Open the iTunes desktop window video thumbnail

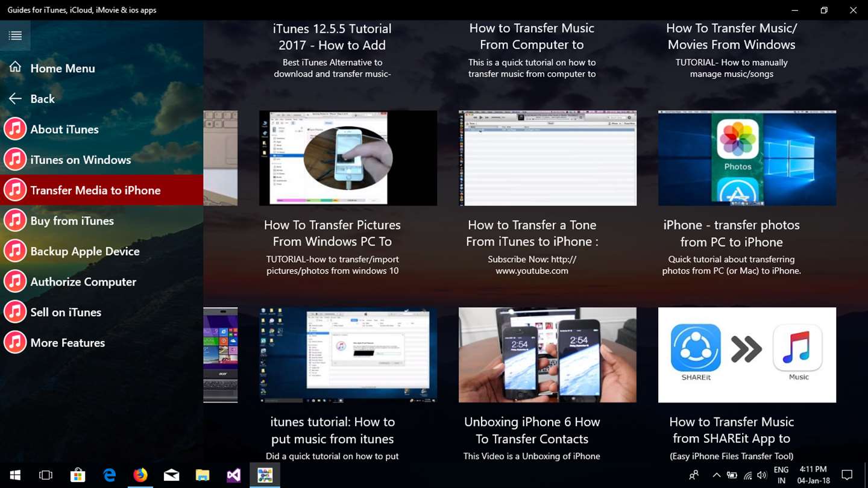coord(348,355)
